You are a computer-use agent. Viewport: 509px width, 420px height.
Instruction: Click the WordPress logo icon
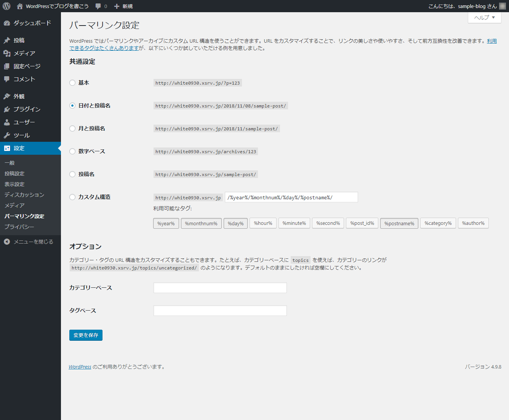[6, 6]
